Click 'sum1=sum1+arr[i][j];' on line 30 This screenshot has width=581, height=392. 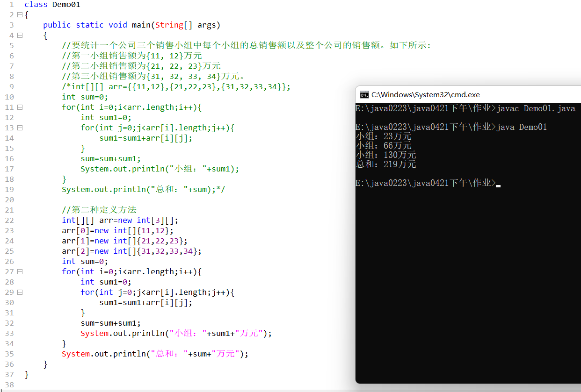(146, 303)
